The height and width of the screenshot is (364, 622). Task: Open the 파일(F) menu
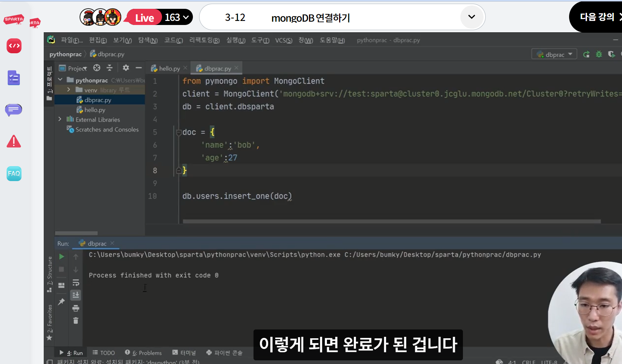(72, 40)
